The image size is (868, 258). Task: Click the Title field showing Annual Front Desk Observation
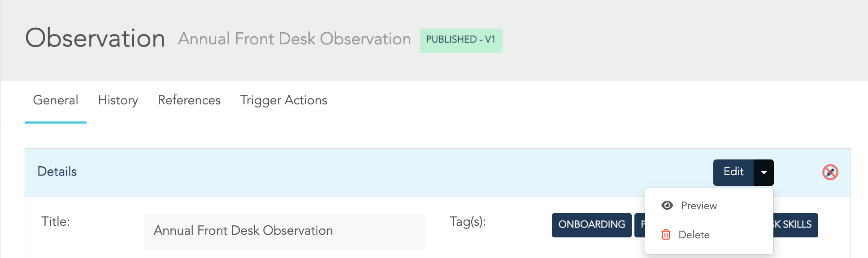point(284,231)
